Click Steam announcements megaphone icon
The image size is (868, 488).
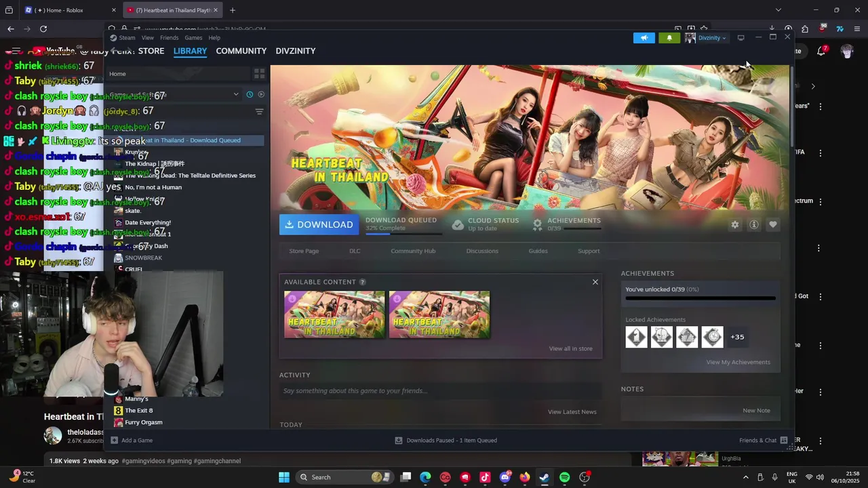[x=644, y=38]
